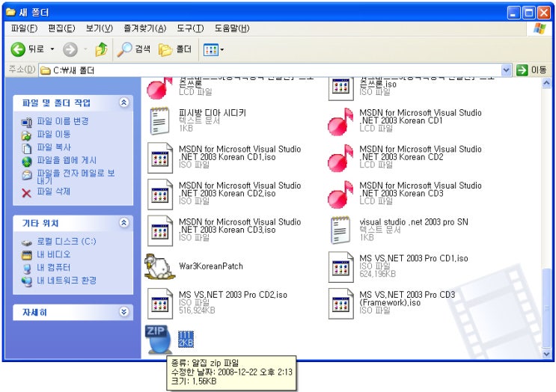Click the Back arrow icon
Viewport: 556px width, 392px height.
[x=18, y=49]
